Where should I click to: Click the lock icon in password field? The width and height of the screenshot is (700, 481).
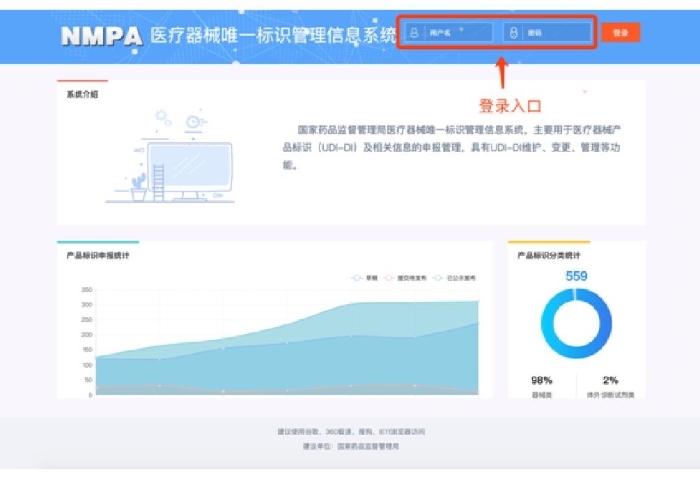(514, 33)
